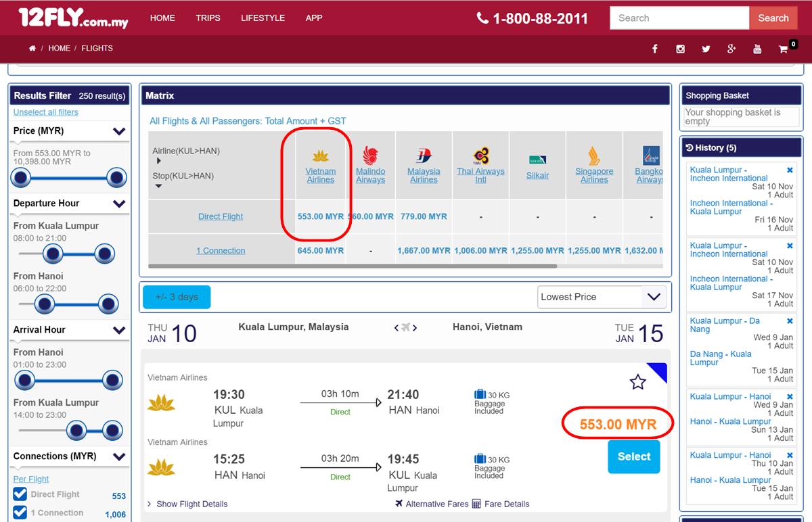The image size is (812, 522).
Task: Click the right price range slider handle
Action: (x=116, y=179)
